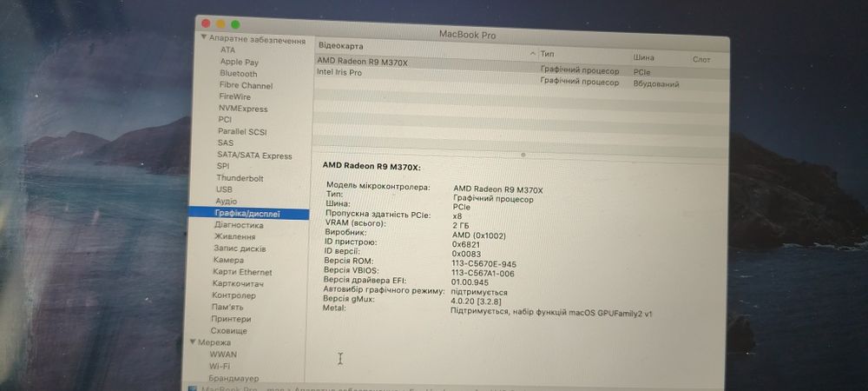The height and width of the screenshot is (391, 868).
Task: Open NVMExpress hardware entry
Action: tap(243, 109)
